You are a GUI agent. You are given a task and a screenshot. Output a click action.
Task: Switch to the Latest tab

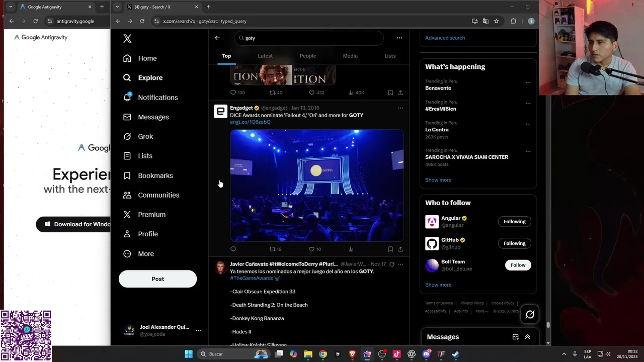point(265,56)
